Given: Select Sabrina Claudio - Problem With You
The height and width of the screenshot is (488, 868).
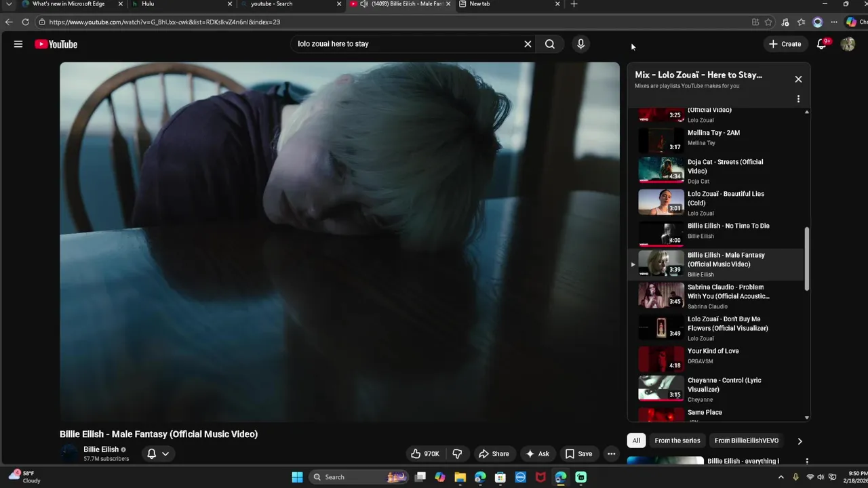Looking at the screenshot, I should (x=715, y=296).
